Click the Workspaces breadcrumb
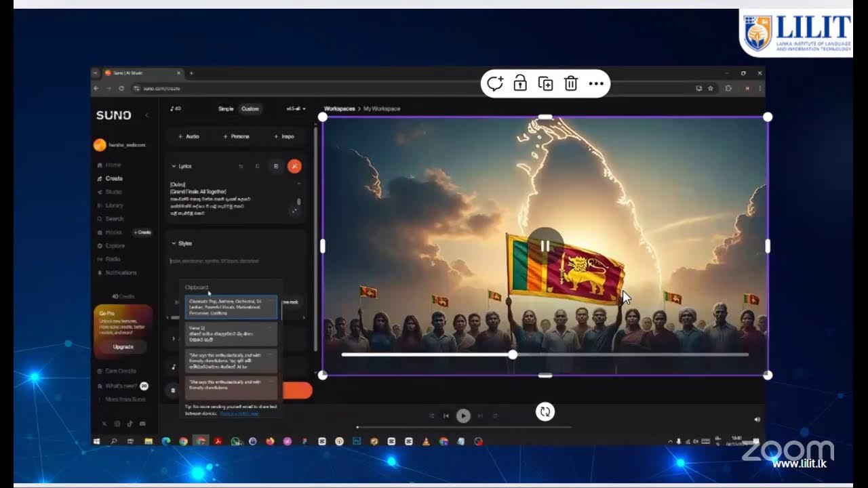868x488 pixels. point(339,109)
